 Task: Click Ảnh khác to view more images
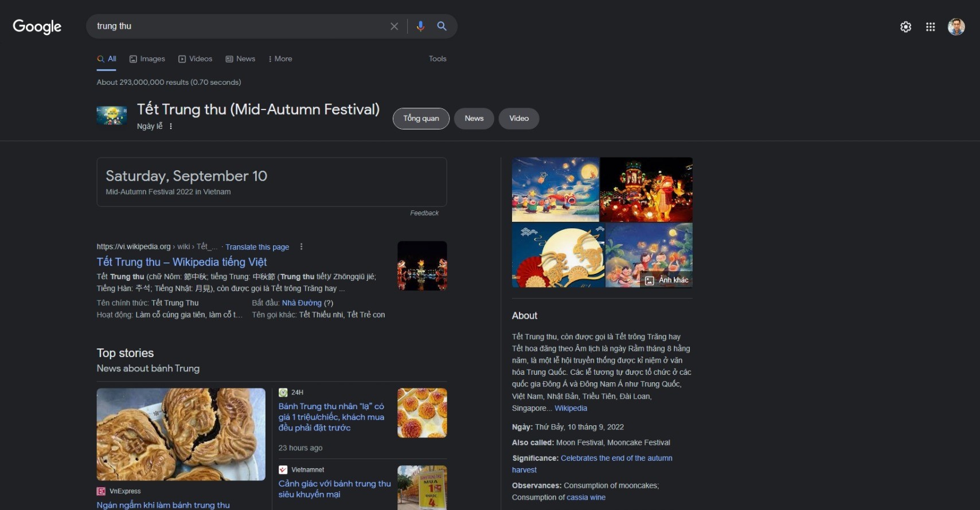666,280
